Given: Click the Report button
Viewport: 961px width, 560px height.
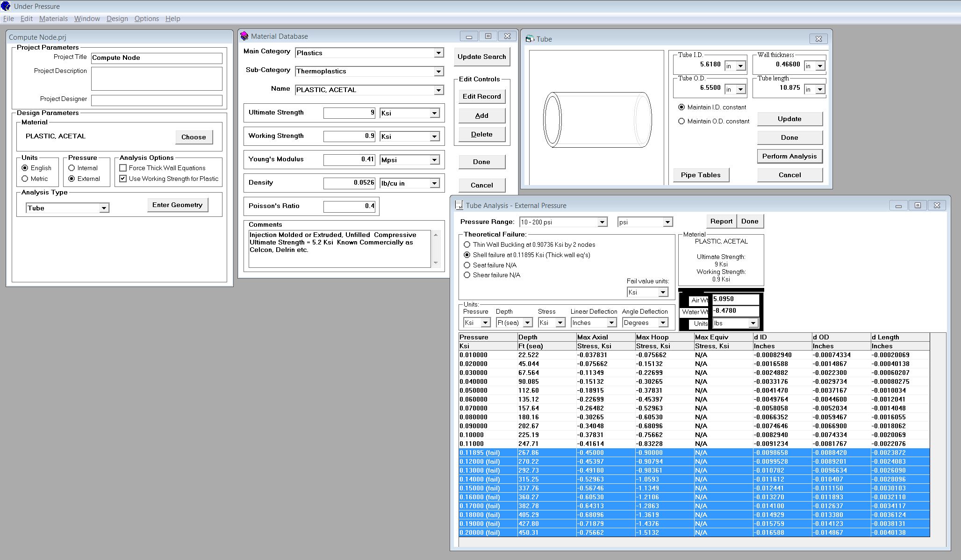Looking at the screenshot, I should 721,221.
